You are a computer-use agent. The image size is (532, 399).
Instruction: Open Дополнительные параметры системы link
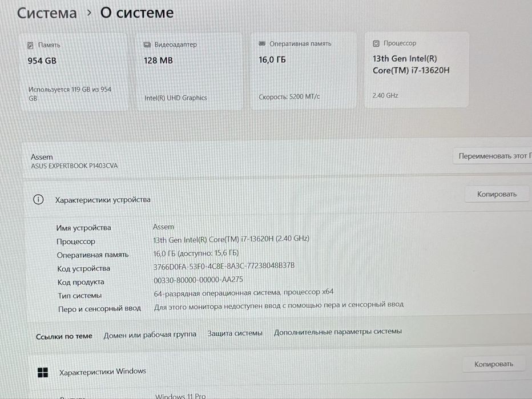tap(337, 332)
